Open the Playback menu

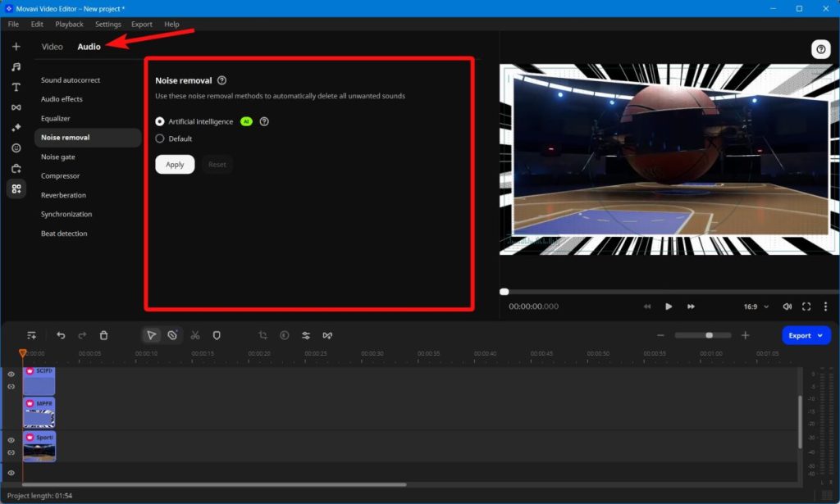tap(69, 24)
